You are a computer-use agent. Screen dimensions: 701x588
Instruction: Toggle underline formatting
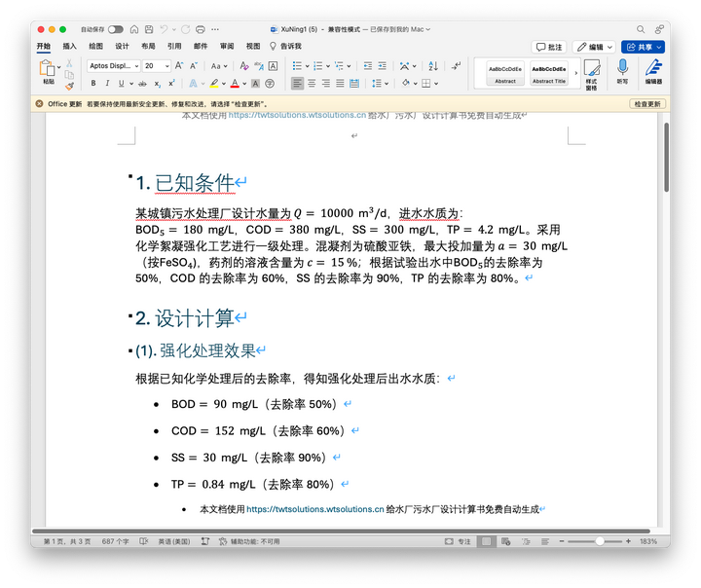pos(121,83)
